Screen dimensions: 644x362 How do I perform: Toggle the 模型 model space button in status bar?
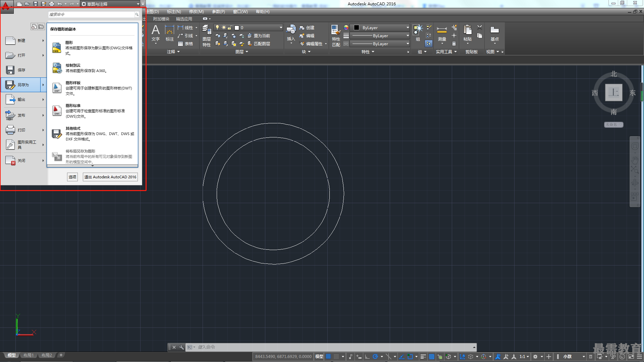pos(319,357)
